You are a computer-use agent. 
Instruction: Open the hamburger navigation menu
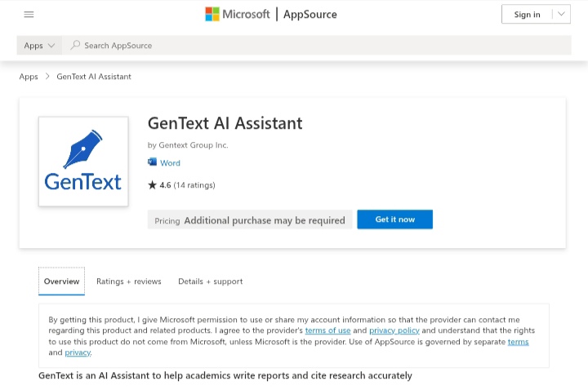pyautogui.click(x=29, y=14)
